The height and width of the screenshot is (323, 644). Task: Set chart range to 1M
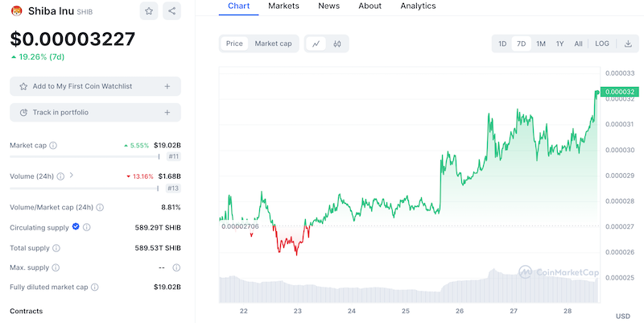point(541,43)
